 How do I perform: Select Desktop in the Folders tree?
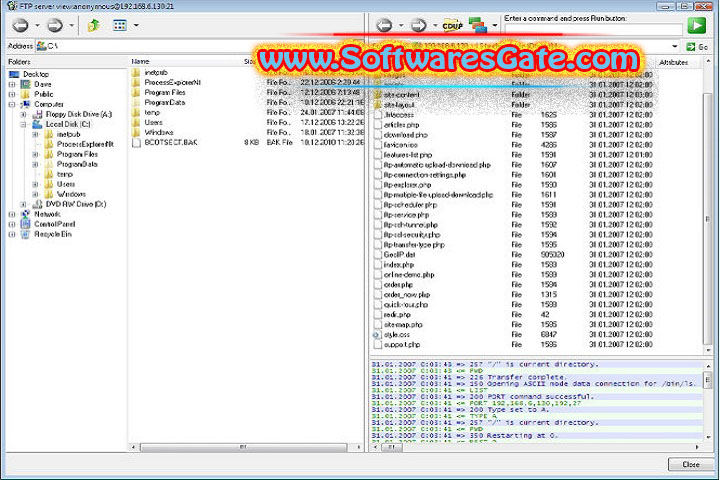click(x=36, y=74)
